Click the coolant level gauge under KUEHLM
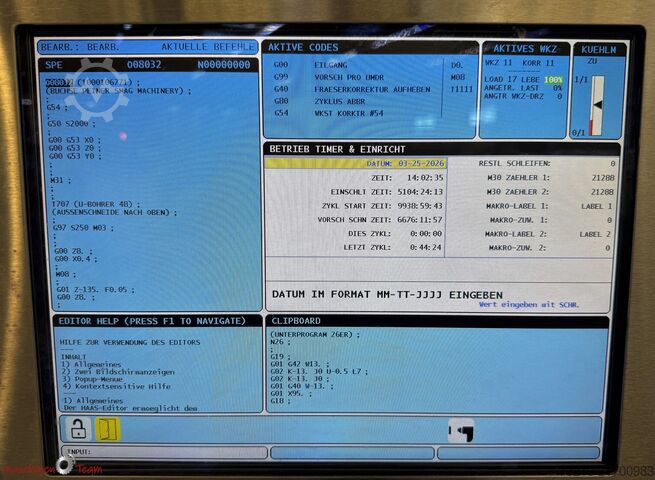Image resolution: width=655 pixels, height=480 pixels. [x=596, y=106]
